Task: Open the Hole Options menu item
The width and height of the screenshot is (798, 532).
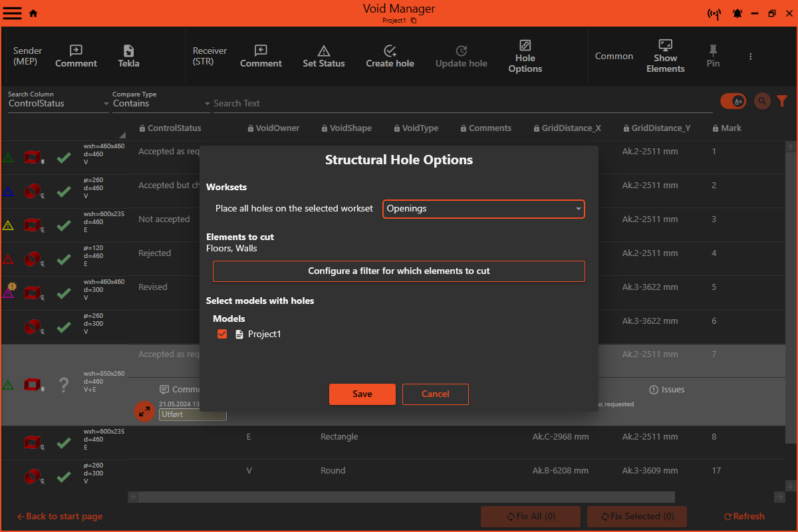Action: [x=525, y=56]
